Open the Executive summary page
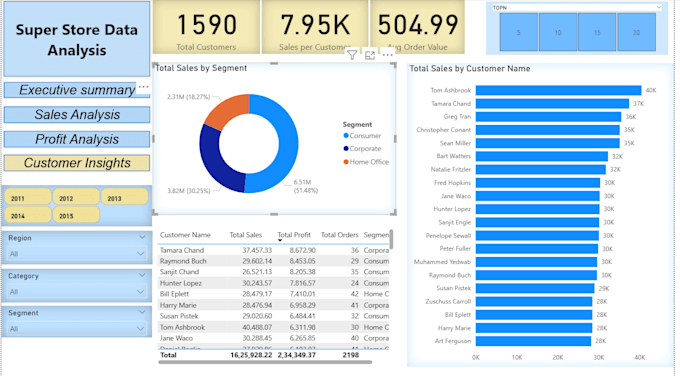 tap(77, 90)
